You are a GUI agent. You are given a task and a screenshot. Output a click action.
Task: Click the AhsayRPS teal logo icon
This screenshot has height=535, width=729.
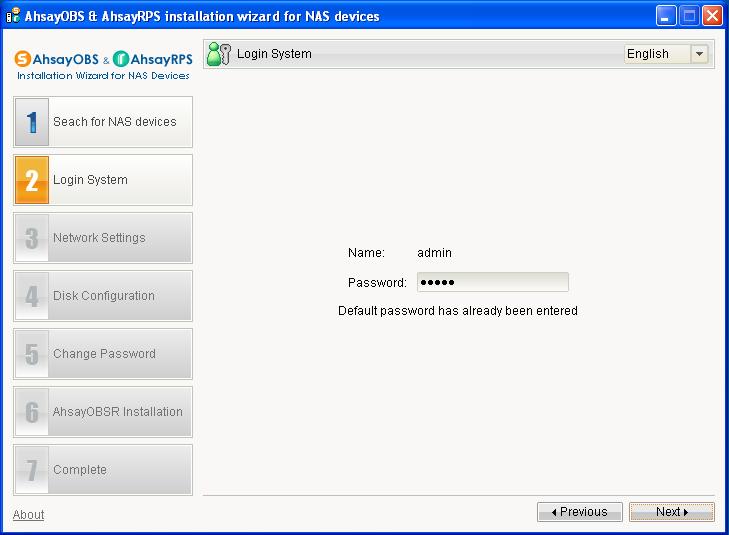pos(121,59)
